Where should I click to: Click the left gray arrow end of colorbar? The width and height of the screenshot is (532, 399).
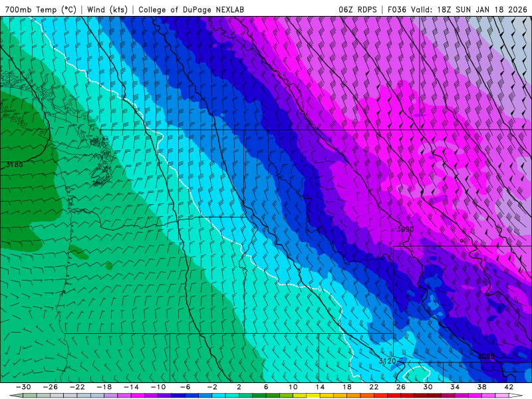pyautogui.click(x=16, y=396)
